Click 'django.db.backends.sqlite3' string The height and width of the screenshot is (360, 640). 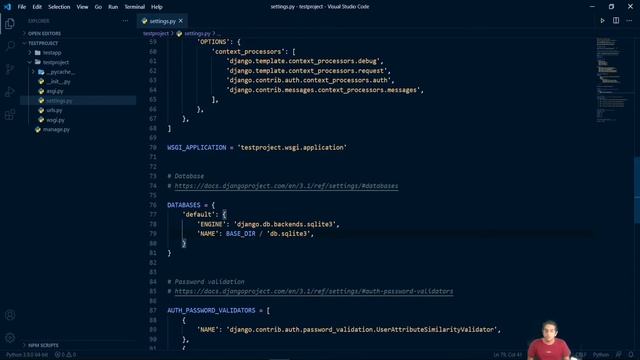coord(284,224)
